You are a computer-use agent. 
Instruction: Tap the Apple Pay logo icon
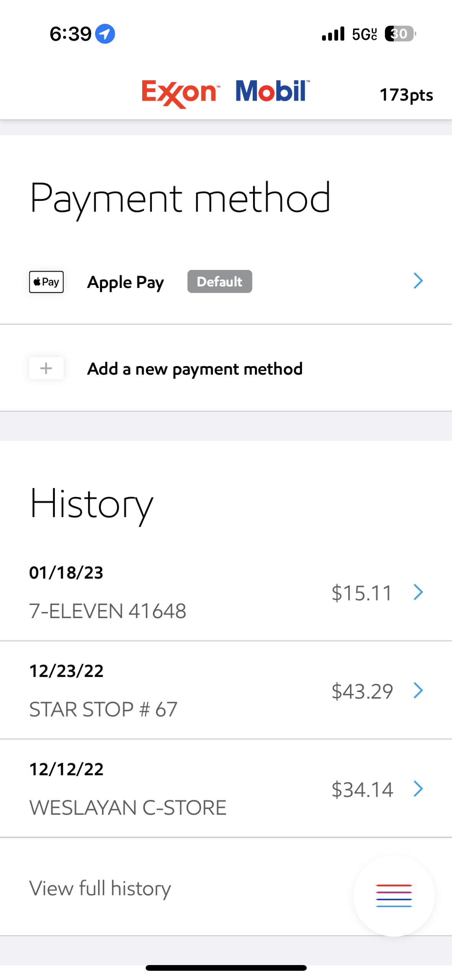pyautogui.click(x=46, y=282)
